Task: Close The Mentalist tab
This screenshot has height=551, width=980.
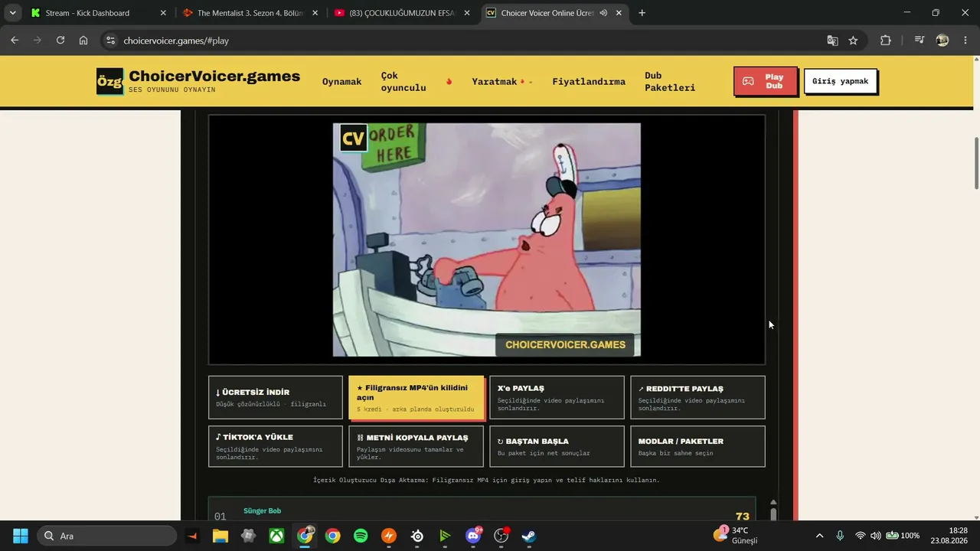Action: point(315,13)
